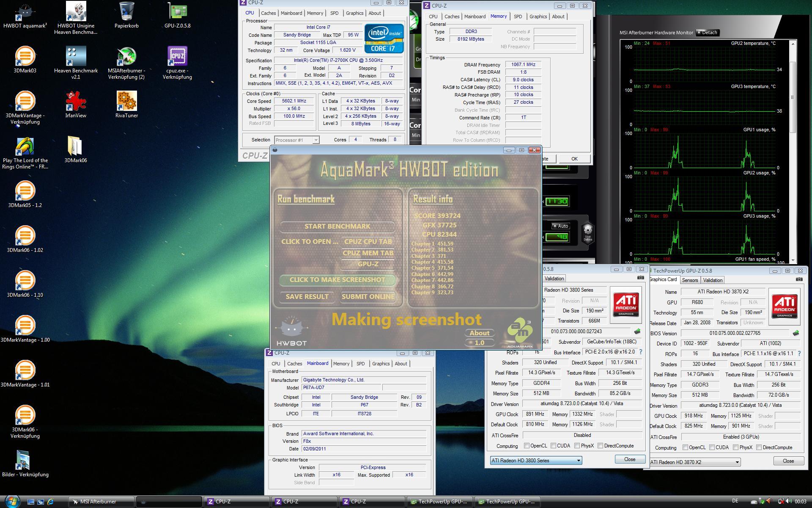This screenshot has height=508, width=812.
Task: Click the User Define fan button in Afterburner
Action: [588, 234]
